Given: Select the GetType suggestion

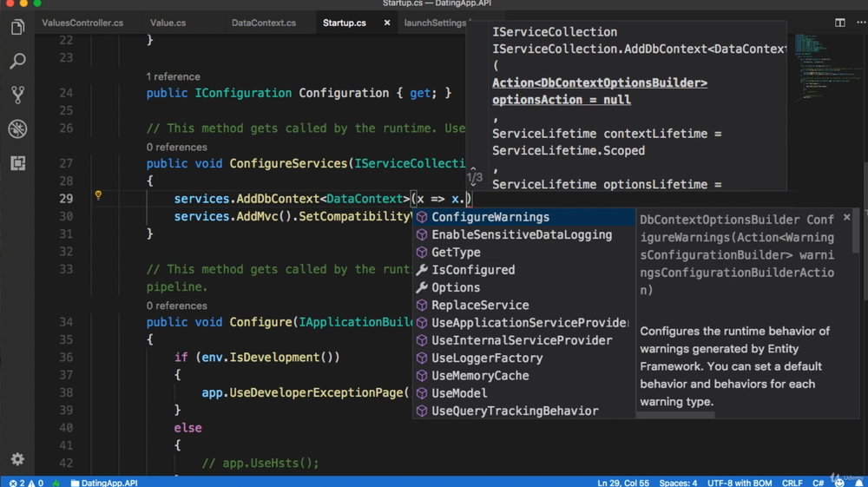Looking at the screenshot, I should 523,253.
